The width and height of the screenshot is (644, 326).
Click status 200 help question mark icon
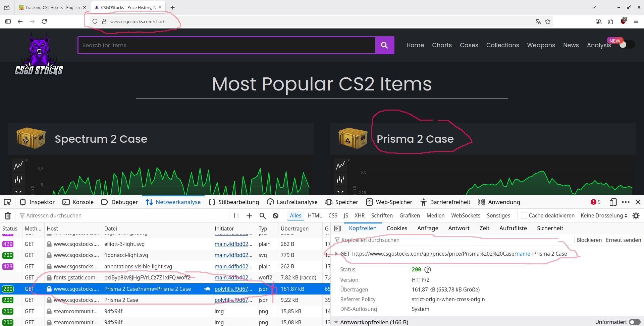click(428, 270)
